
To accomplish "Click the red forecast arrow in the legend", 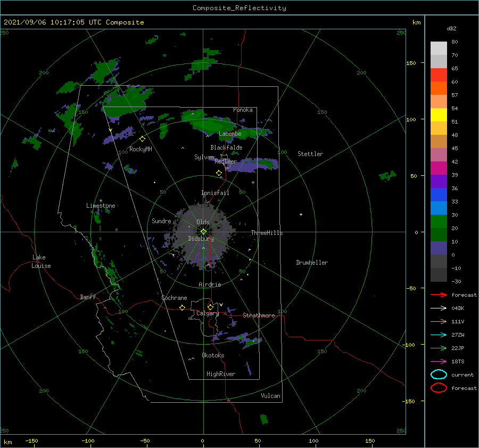I will click(x=439, y=295).
